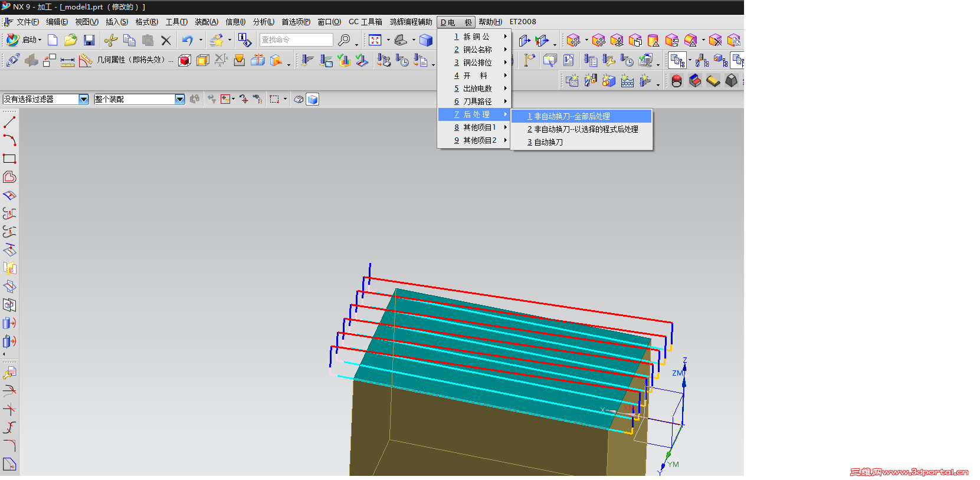Delete using the black X toolbar icon
980x480 pixels.
tap(166, 40)
